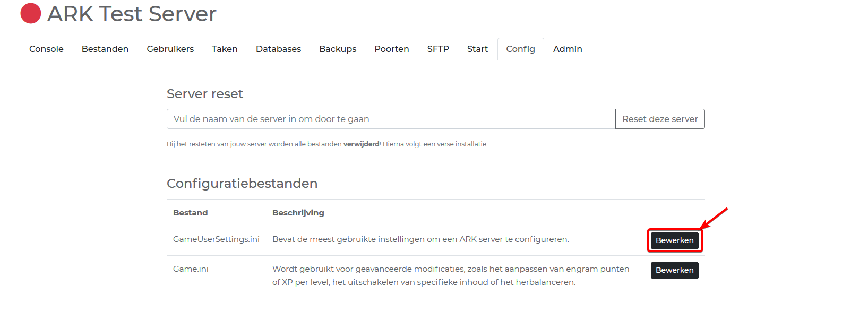Click the Game.ini file name
This screenshot has height=320, width=868.
pos(191,269)
